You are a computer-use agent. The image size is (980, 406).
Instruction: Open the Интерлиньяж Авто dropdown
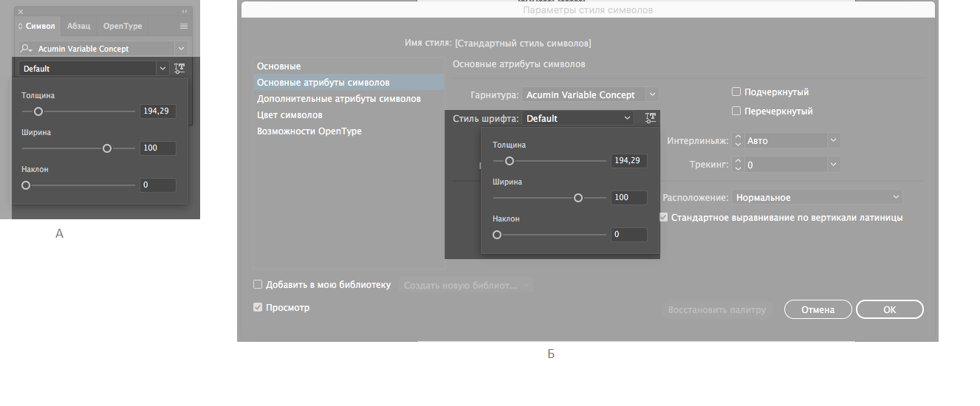click(833, 140)
